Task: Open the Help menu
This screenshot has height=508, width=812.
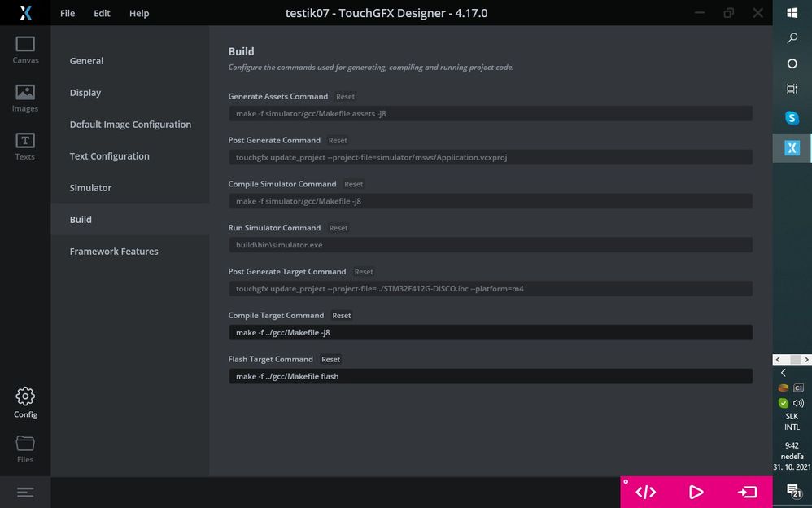Action: pyautogui.click(x=139, y=14)
